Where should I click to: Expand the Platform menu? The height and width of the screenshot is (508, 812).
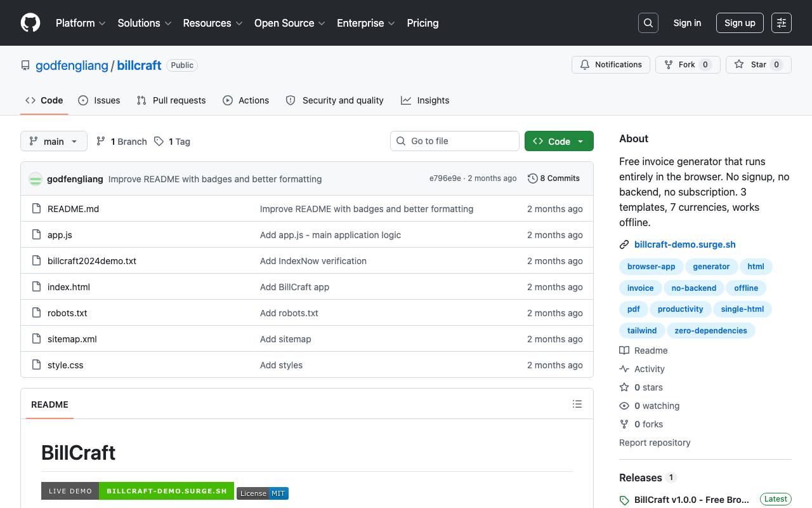[81, 23]
